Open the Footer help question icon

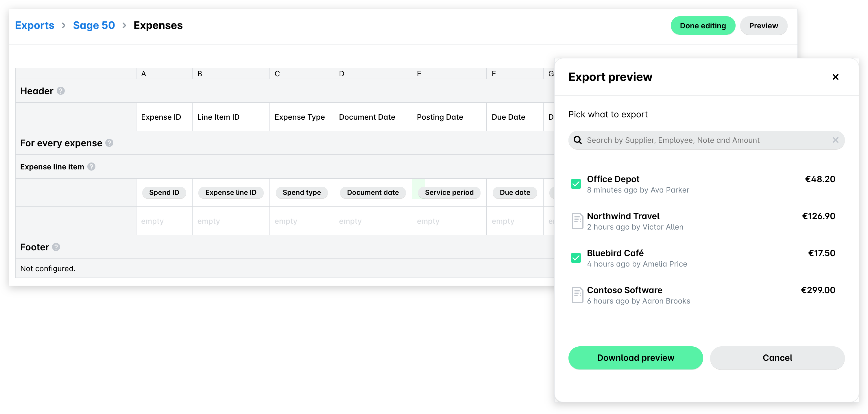pyautogui.click(x=56, y=247)
